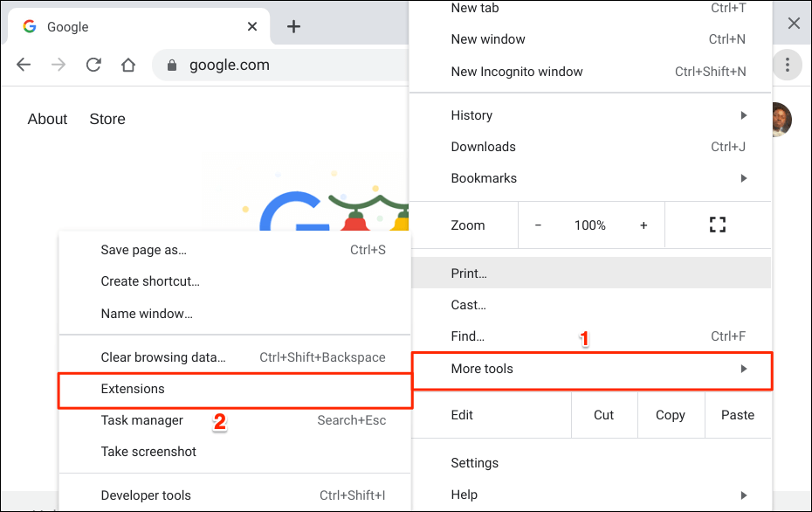Increase zoom with plus button
Viewport: 812px width, 512px height.
pos(643,225)
